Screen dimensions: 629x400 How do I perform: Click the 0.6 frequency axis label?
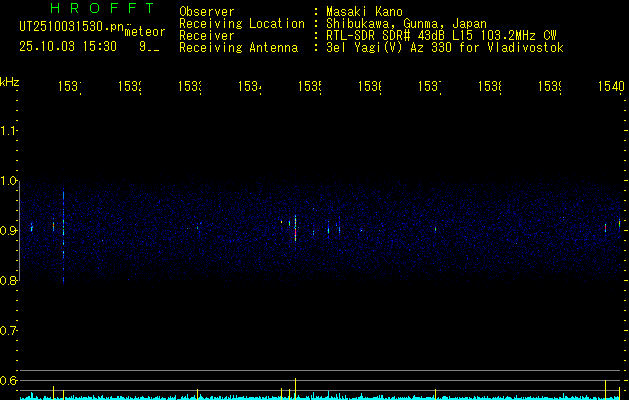8,380
